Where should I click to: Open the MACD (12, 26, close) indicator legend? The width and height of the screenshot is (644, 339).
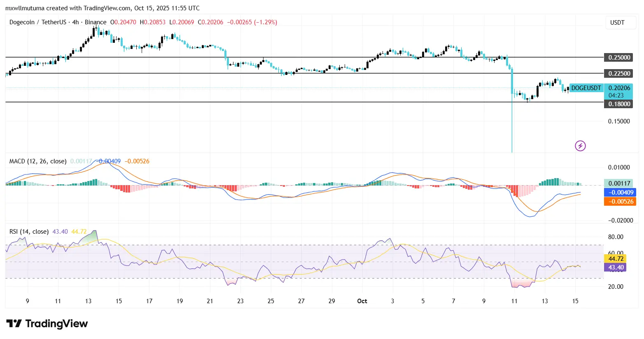tap(38, 161)
